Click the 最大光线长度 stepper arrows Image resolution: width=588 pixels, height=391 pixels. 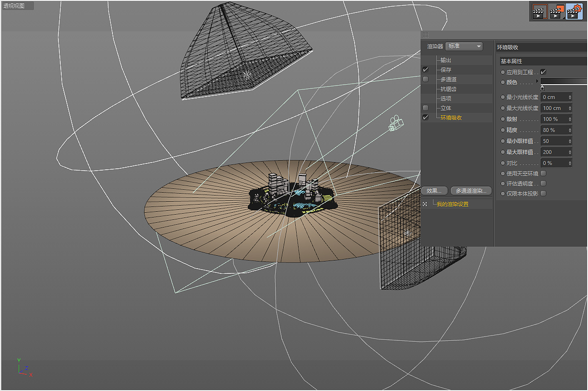click(x=570, y=108)
